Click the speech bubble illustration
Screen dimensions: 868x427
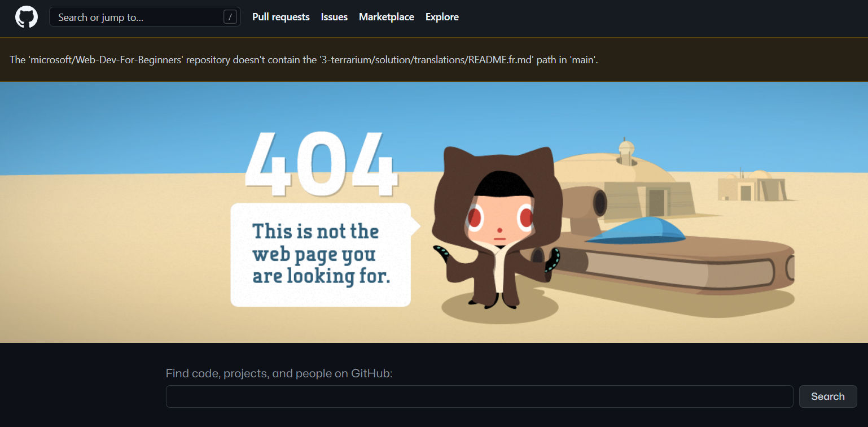(319, 254)
